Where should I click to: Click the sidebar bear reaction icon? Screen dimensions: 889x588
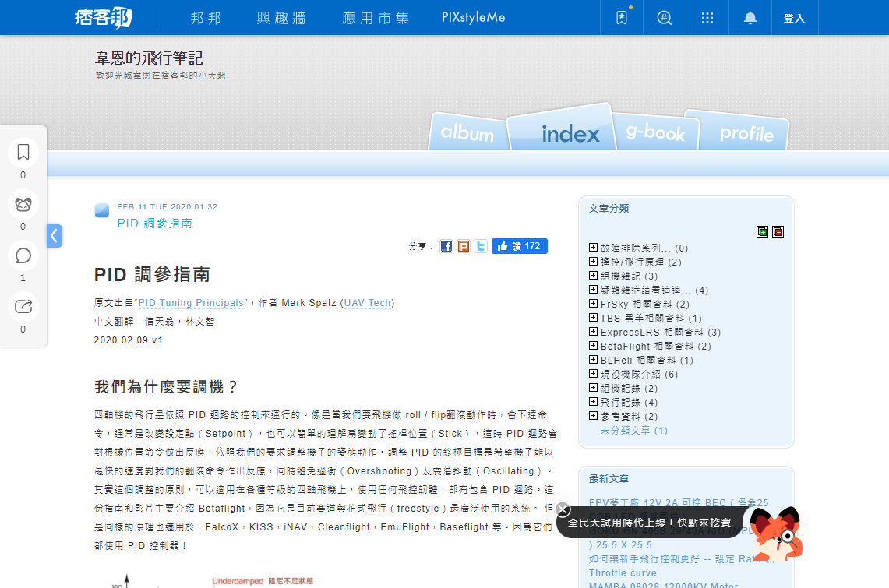point(23,204)
